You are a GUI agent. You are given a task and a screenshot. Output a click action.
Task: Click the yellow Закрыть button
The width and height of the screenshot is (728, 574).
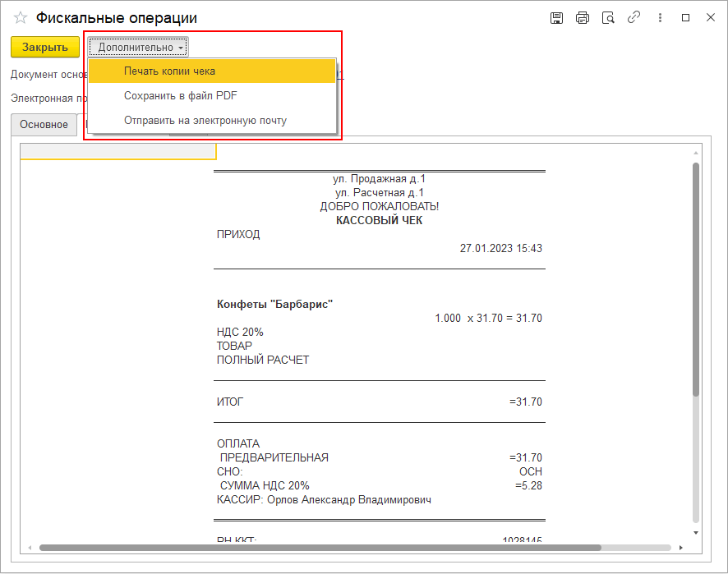[x=45, y=48]
